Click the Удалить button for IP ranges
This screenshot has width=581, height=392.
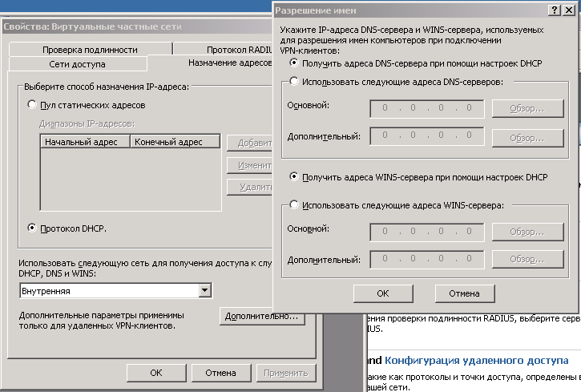[250, 187]
